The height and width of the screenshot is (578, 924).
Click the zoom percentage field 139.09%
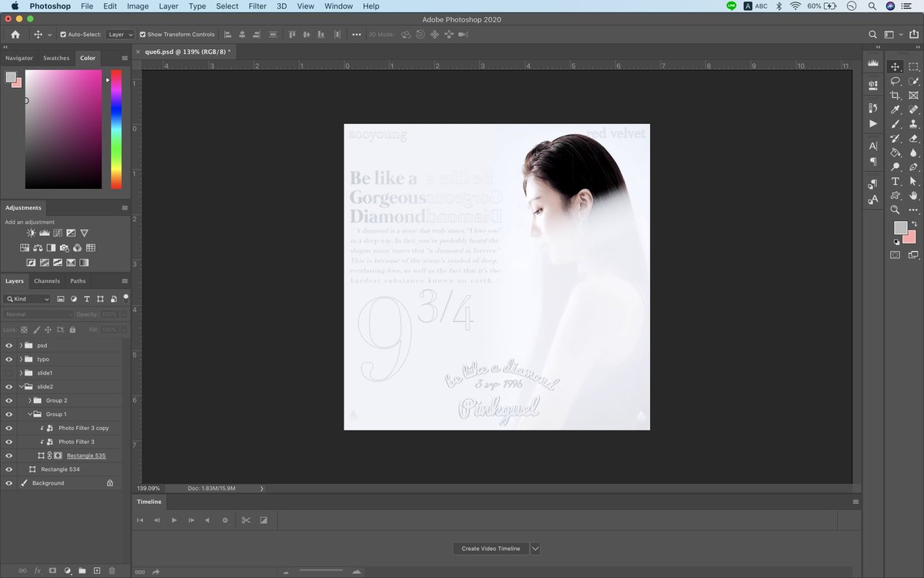149,489
